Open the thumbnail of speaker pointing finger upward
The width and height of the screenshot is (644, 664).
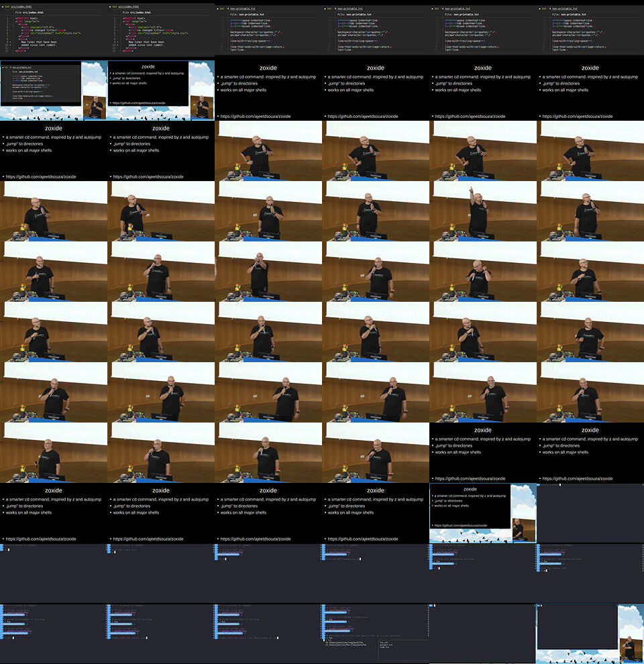pyautogui.click(x=482, y=211)
